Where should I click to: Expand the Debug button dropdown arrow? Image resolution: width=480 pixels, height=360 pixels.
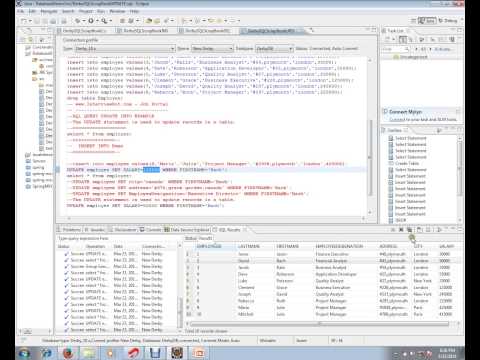click(84, 21)
